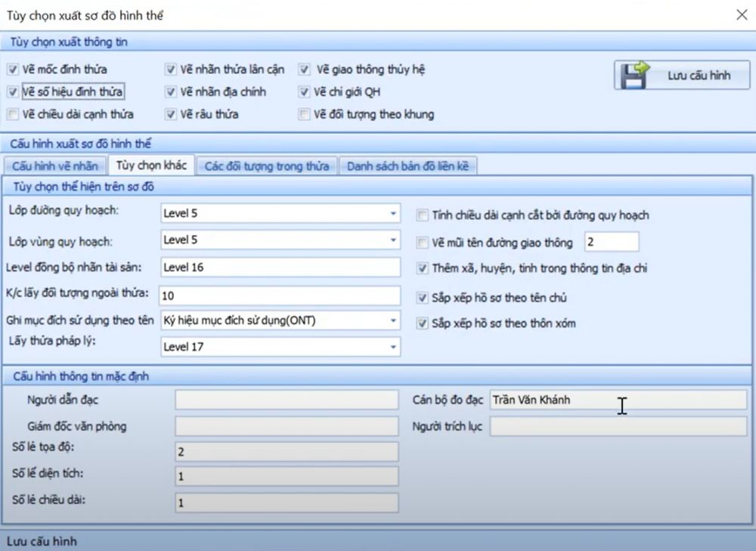This screenshot has height=551, width=756.
Task: Check Vẽ mũi tên đường giao thông
Action: [x=423, y=243]
